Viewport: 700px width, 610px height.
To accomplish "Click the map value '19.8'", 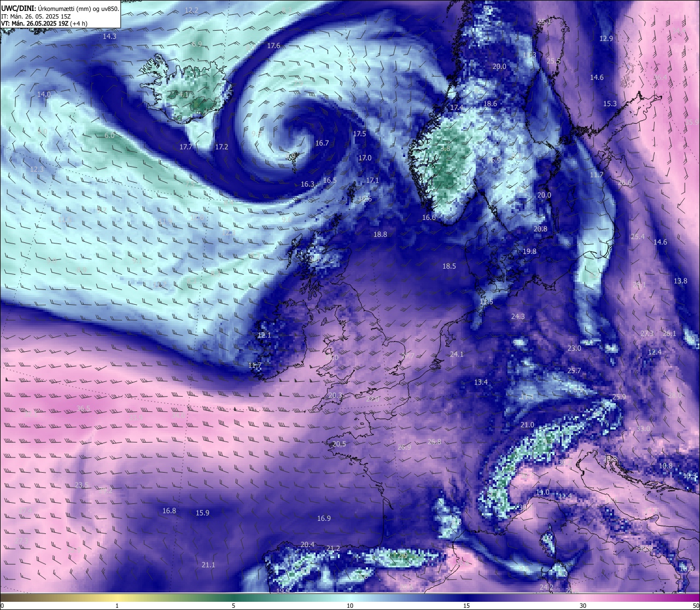I will [x=529, y=252].
